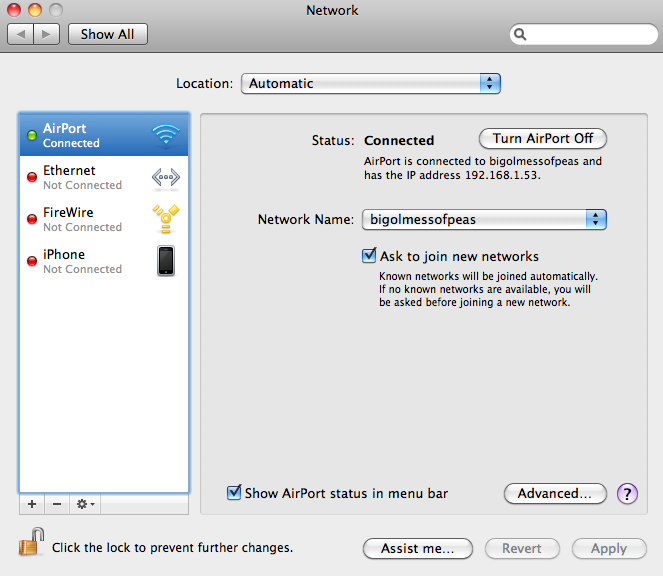Add a new network service with plus
Viewport: 663px width, 576px height.
point(32,504)
